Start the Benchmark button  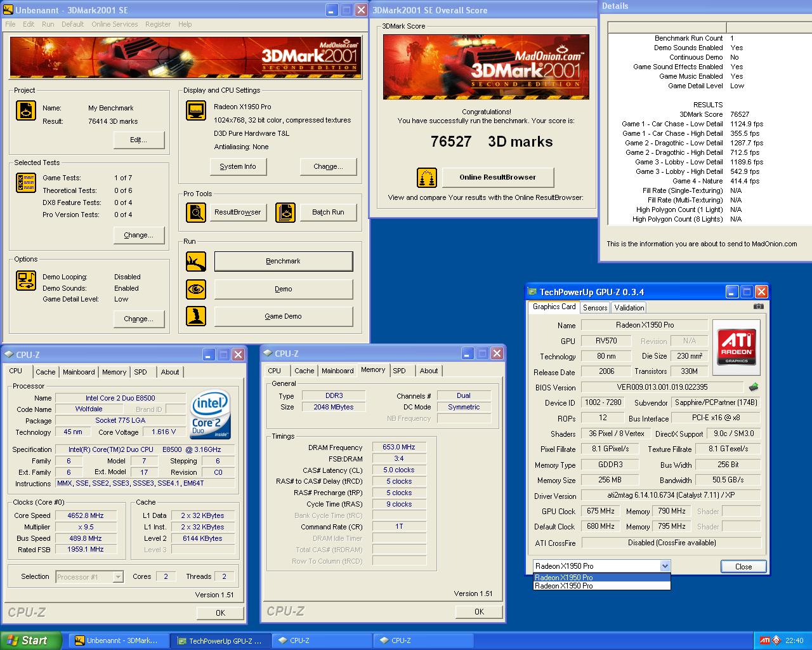click(x=284, y=261)
